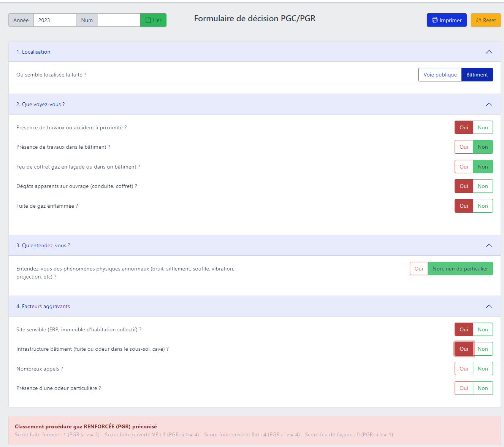Click the score fuite fermée summary line
The height and width of the screenshot is (447, 504).
(x=204, y=434)
